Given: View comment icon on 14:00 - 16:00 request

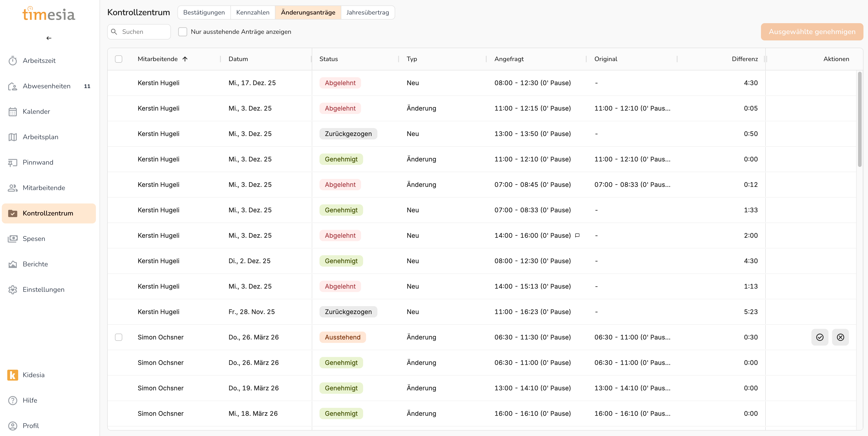Looking at the screenshot, I should click(577, 235).
